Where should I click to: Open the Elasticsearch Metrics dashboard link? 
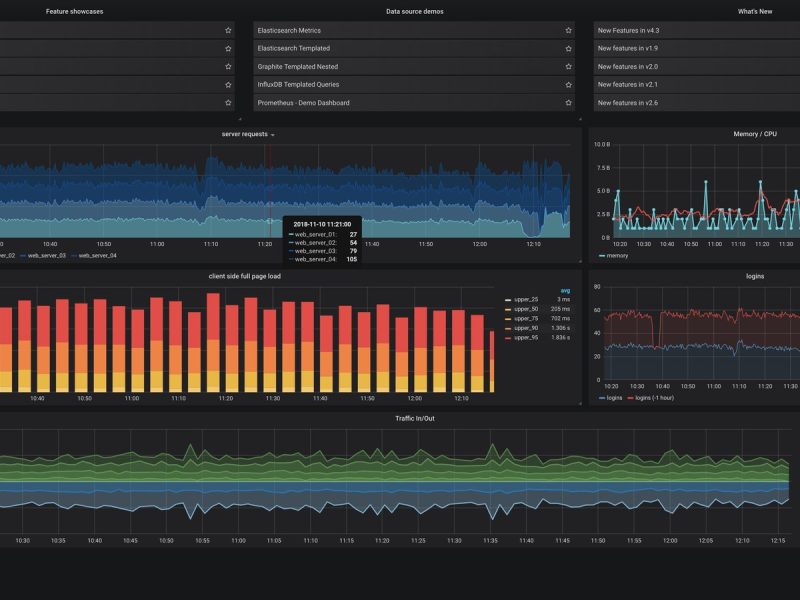click(x=289, y=31)
